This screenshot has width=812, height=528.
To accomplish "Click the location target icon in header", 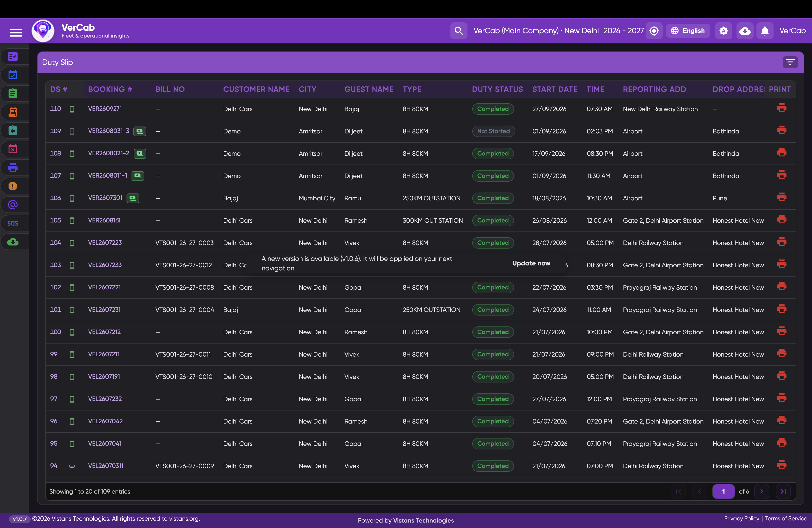I will pyautogui.click(x=654, y=31).
